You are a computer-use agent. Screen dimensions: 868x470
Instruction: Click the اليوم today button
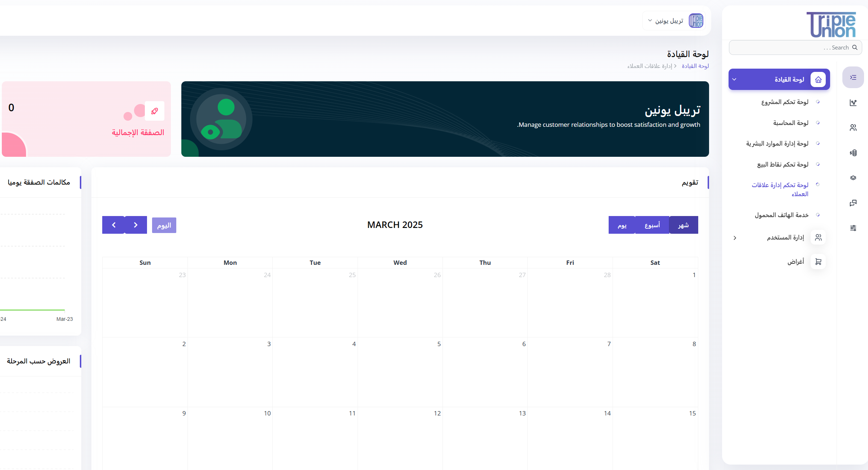pos(164,225)
